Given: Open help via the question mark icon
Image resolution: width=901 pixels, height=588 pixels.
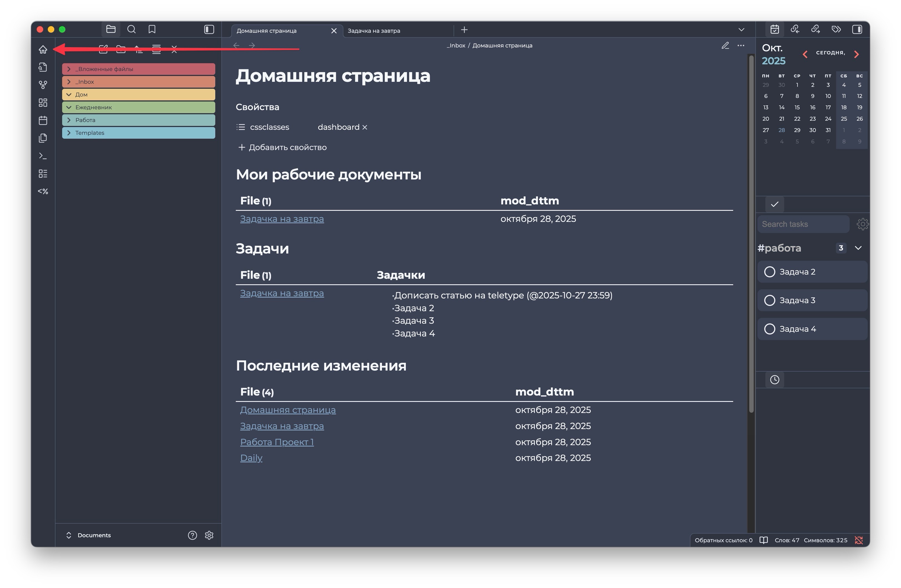Looking at the screenshot, I should click(x=192, y=535).
